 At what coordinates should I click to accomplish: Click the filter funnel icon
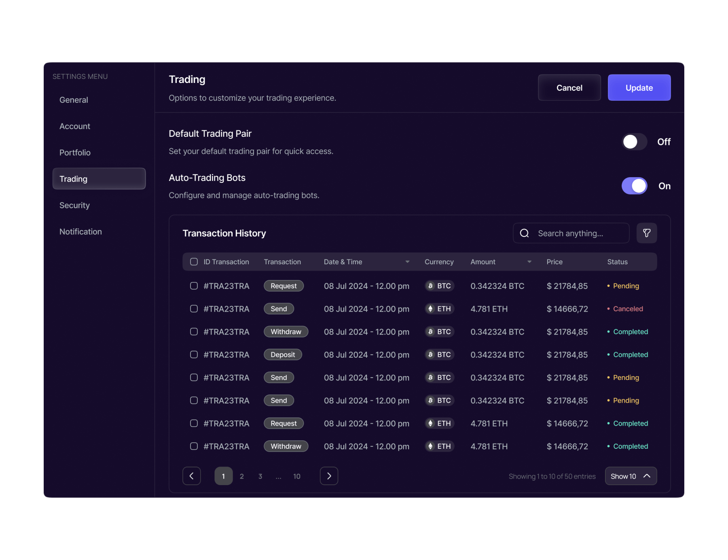(646, 233)
